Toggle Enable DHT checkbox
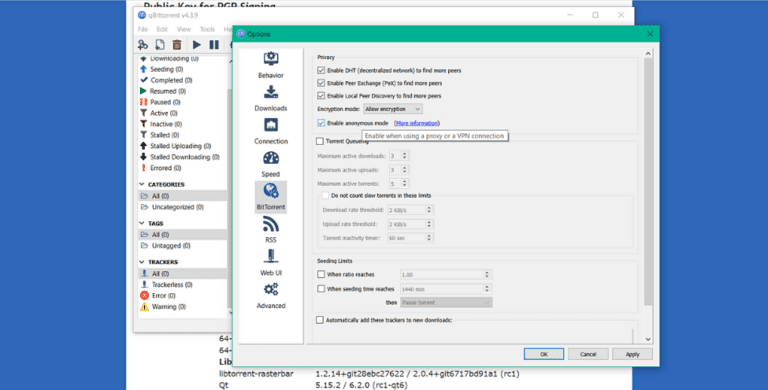The height and width of the screenshot is (390, 768). click(321, 71)
